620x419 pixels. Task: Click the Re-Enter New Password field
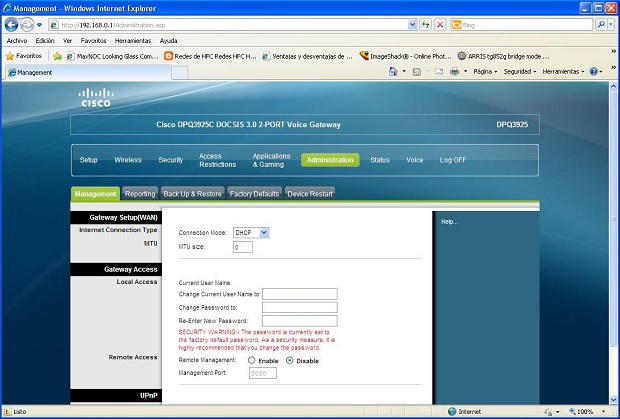[300, 321]
